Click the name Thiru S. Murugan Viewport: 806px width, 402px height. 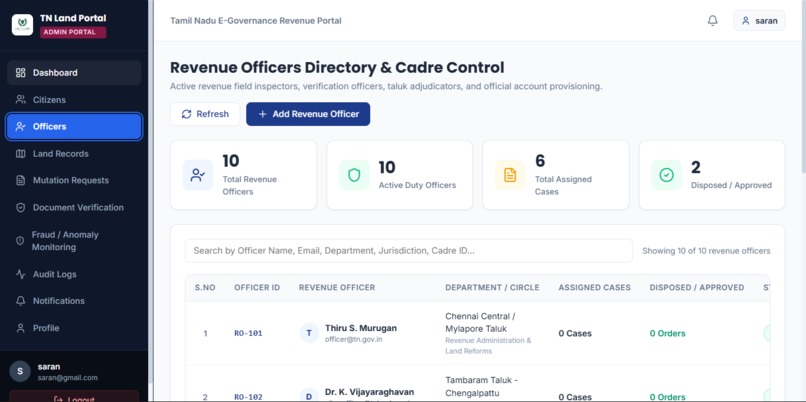tap(361, 328)
